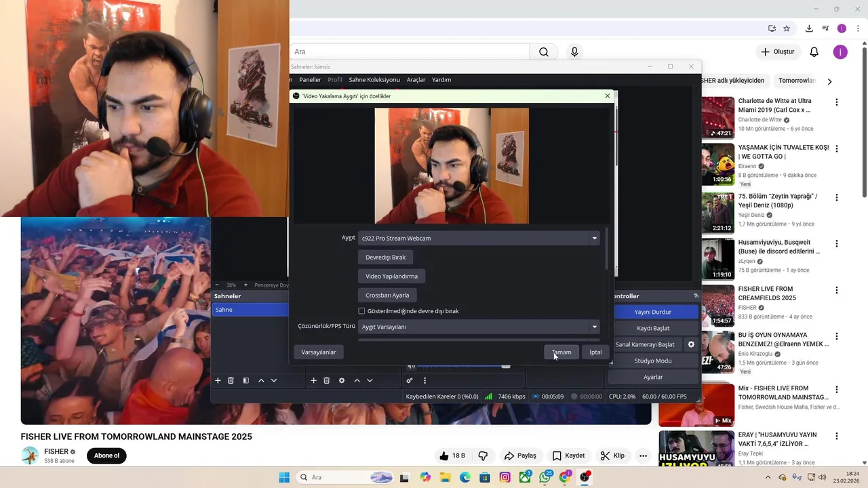Move scene up arrow in Sahneler panel

261,380
